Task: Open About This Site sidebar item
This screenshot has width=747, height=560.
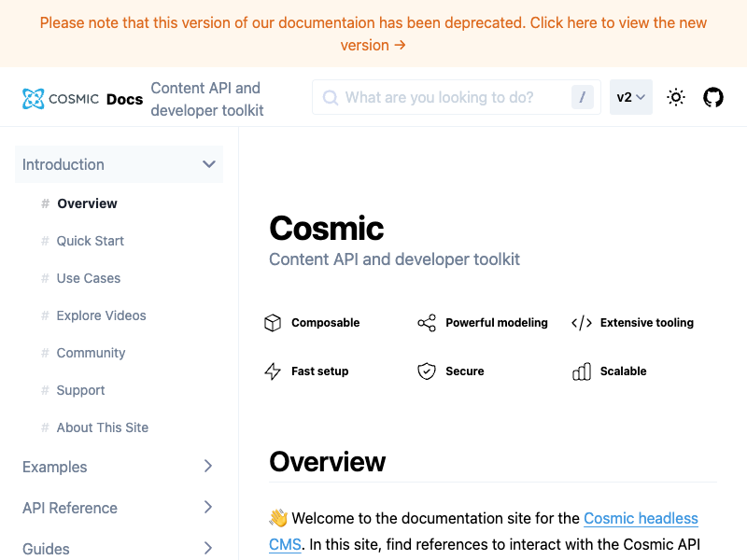Action: 103,427
